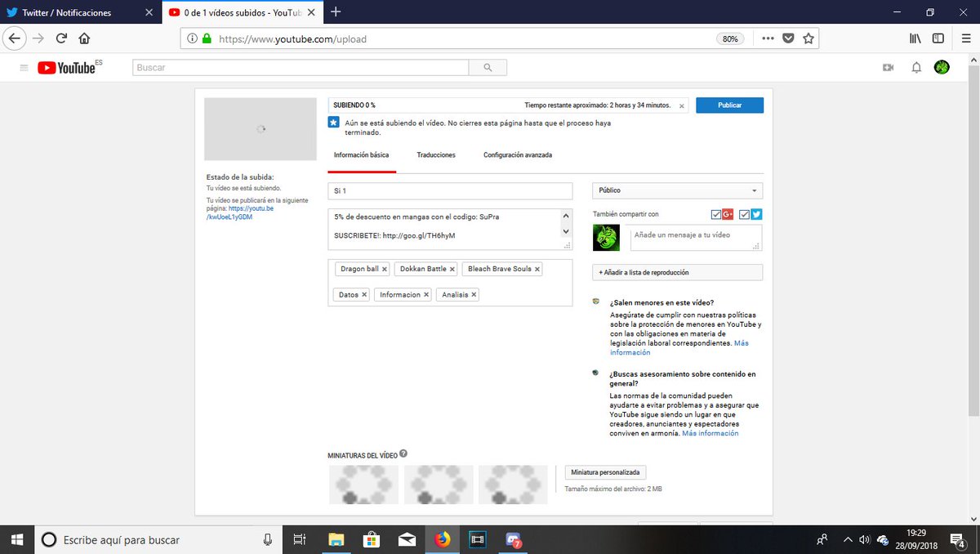This screenshot has width=980, height=554.
Task: Remove the Dokkan Battle tag
Action: [x=452, y=269]
